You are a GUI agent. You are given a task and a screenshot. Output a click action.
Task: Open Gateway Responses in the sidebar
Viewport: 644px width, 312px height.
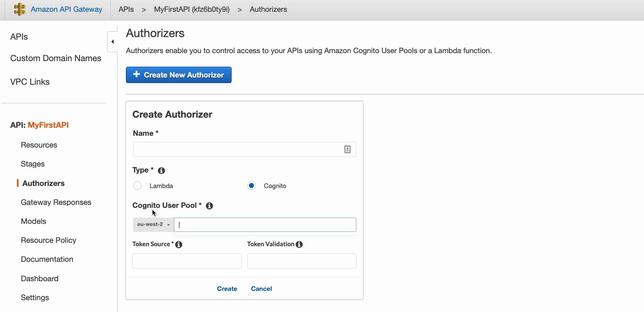56,202
